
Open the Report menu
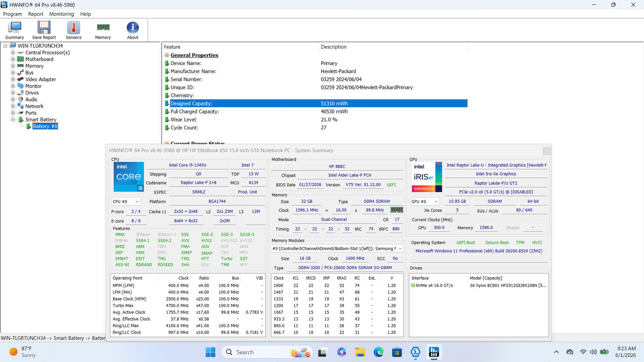(x=35, y=14)
